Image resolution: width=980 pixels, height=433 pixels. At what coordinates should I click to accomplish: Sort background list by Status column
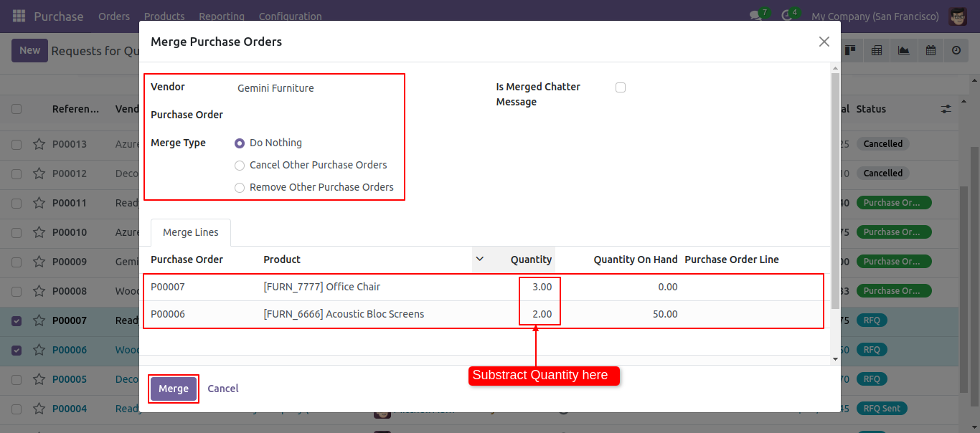coord(871,109)
